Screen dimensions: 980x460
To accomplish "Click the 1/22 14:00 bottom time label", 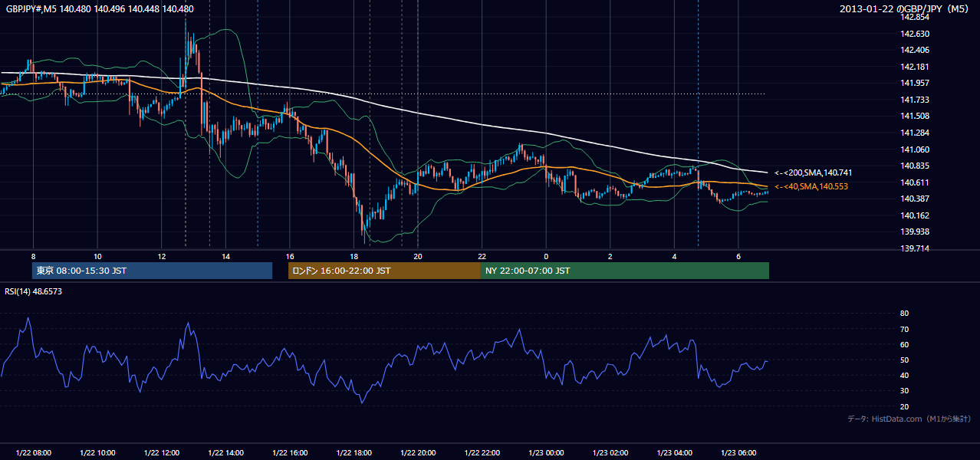I will (225, 453).
